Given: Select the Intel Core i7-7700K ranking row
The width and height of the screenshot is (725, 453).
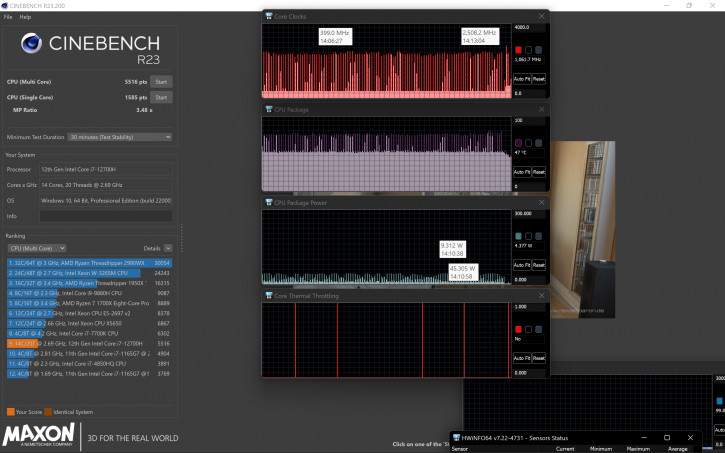Looking at the screenshot, I should coord(89,333).
